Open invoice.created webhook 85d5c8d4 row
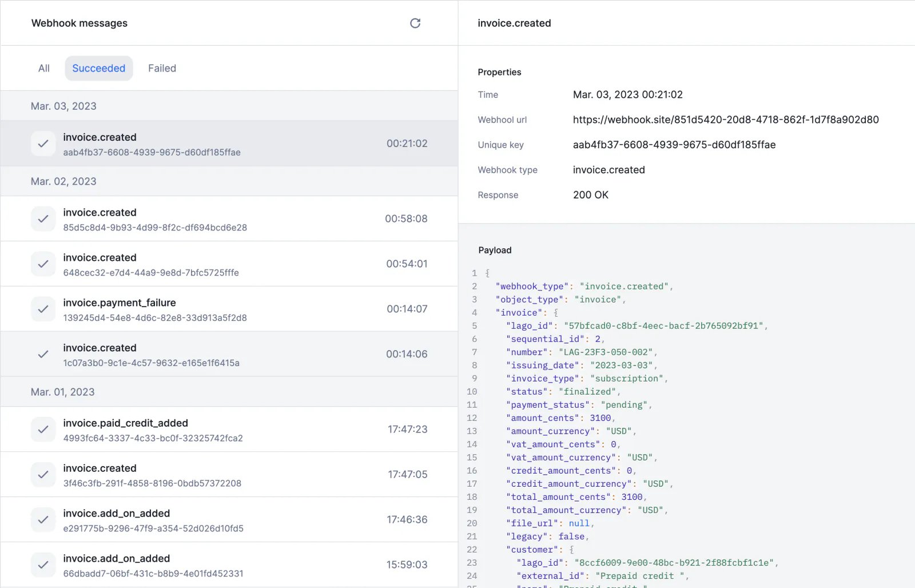 coord(229,219)
